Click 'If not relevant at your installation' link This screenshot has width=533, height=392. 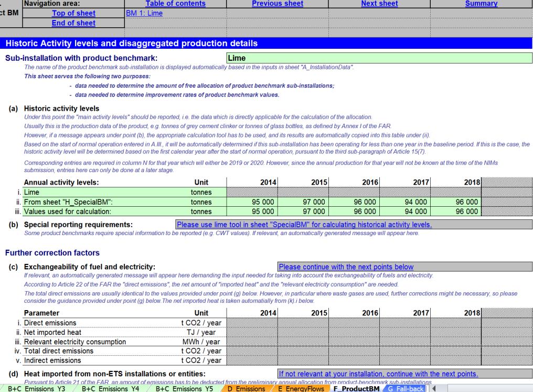tap(378, 374)
